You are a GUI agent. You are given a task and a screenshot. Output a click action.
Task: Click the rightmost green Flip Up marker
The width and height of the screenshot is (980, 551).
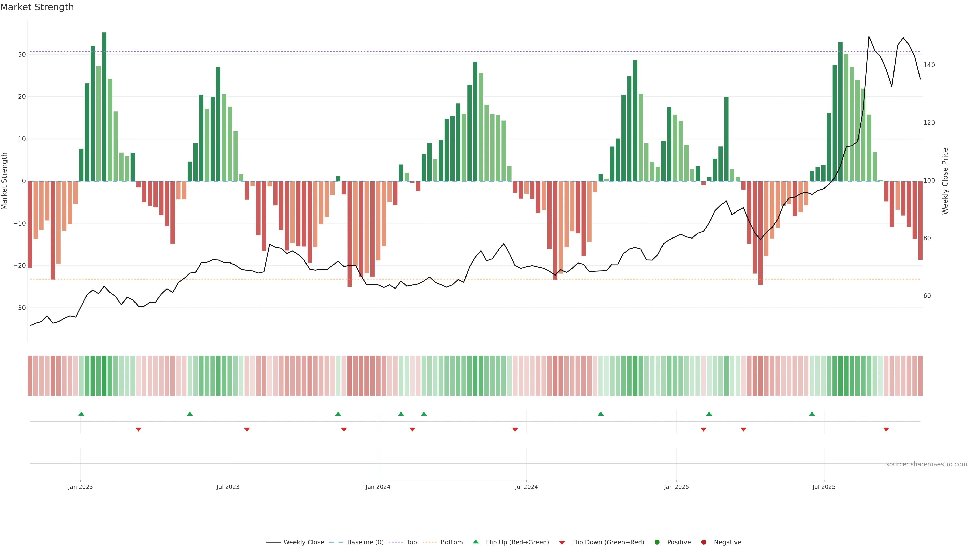pyautogui.click(x=812, y=414)
